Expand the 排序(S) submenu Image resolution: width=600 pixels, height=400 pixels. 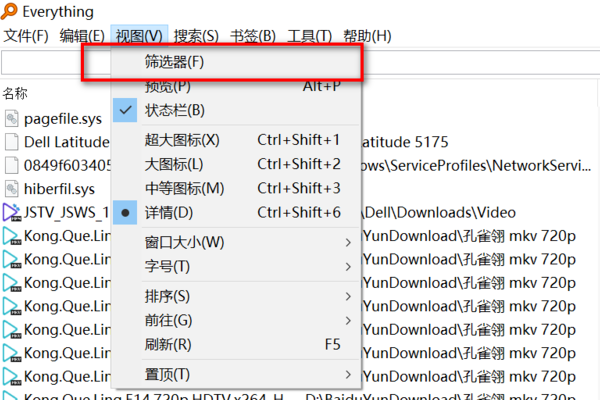coord(236,296)
